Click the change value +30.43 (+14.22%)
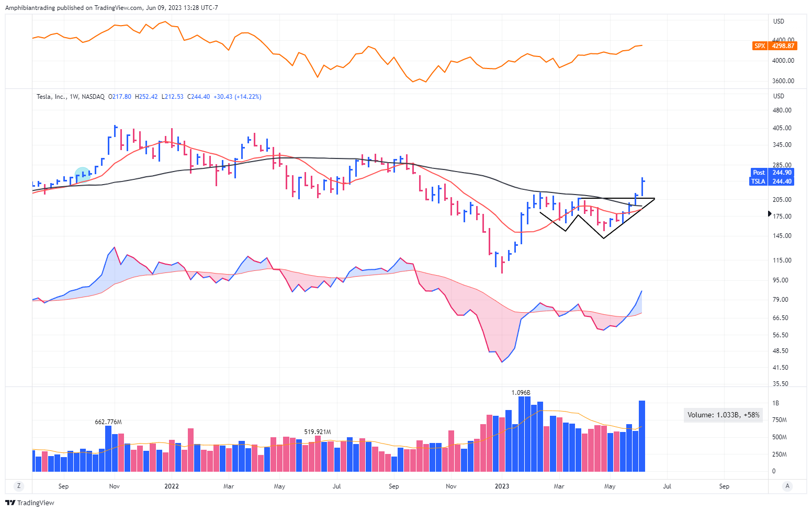This screenshot has width=812, height=512. point(238,97)
